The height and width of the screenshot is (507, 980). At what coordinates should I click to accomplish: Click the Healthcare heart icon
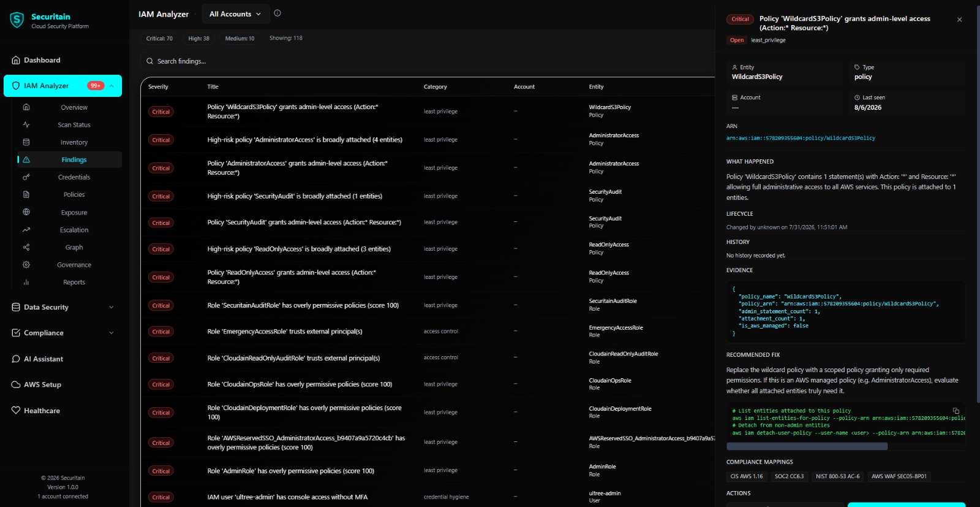pyautogui.click(x=16, y=411)
